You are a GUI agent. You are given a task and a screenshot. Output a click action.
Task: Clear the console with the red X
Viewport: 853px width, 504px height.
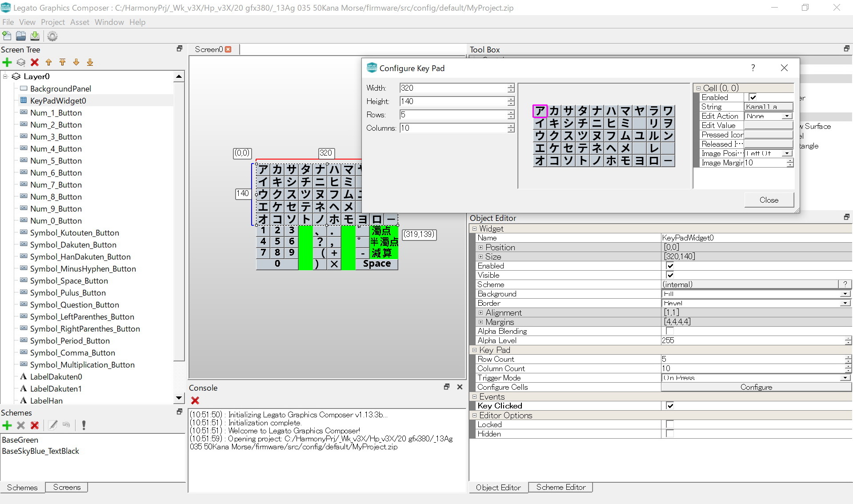point(195,400)
